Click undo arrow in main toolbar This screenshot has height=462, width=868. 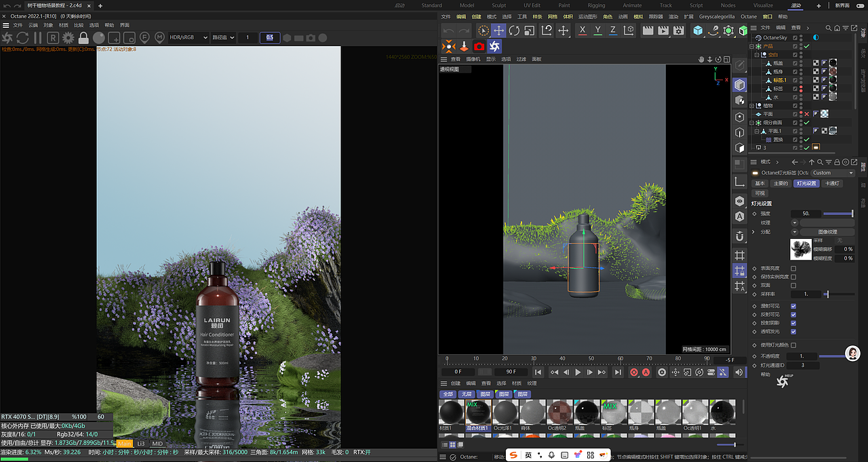tap(448, 31)
